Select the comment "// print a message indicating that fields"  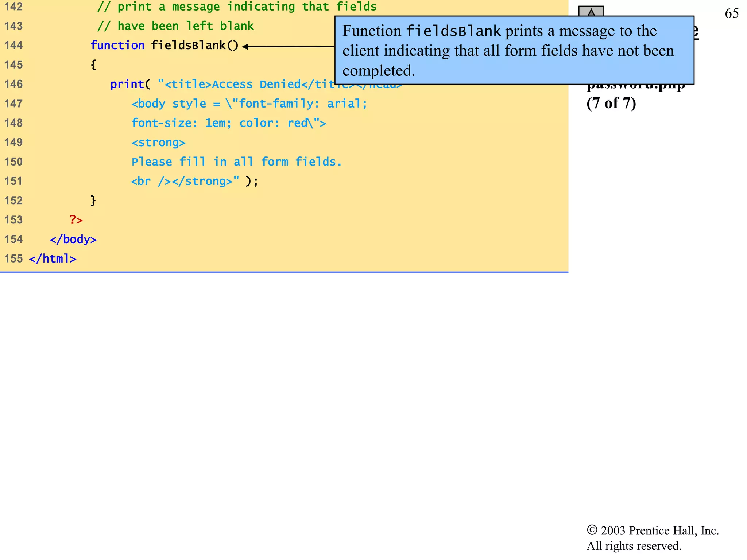pyautogui.click(x=237, y=7)
